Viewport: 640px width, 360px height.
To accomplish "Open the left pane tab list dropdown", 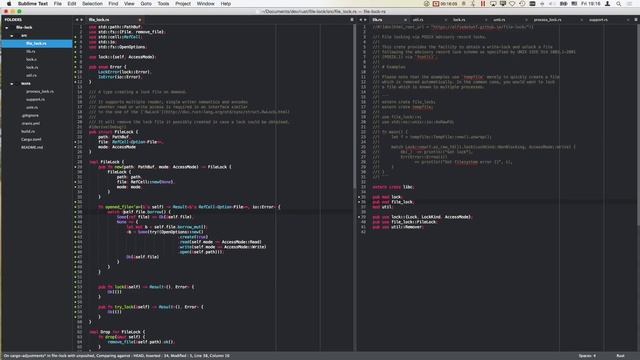I will pos(352,20).
